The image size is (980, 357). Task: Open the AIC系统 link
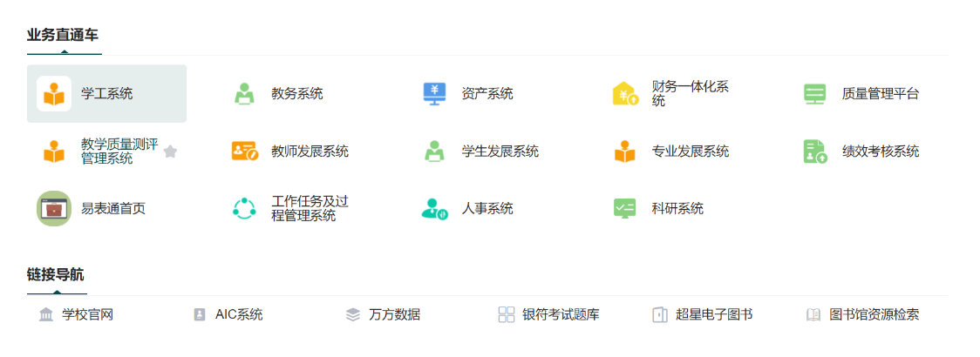(238, 315)
